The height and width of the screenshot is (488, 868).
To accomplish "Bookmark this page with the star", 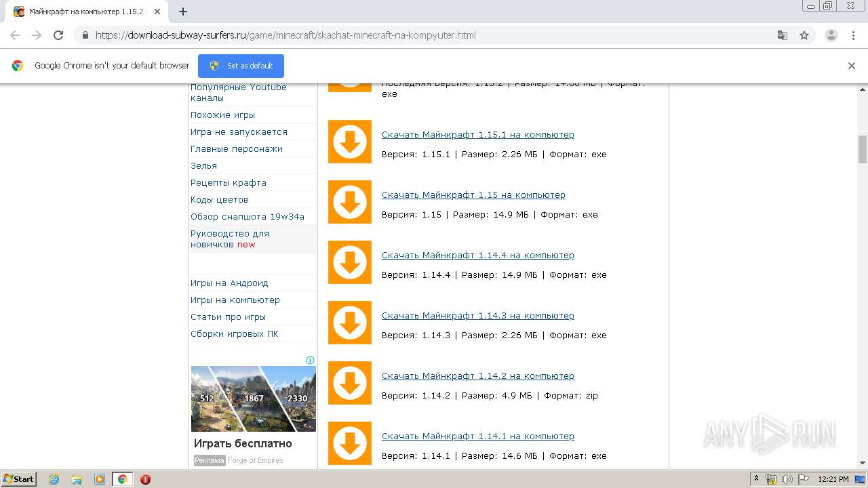I will tap(804, 35).
